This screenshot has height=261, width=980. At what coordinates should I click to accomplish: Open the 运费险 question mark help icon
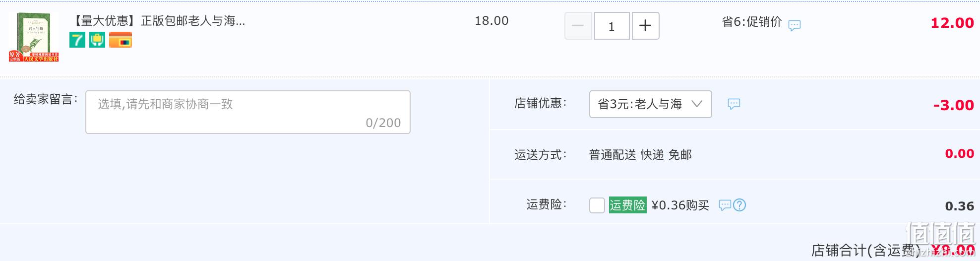(739, 205)
